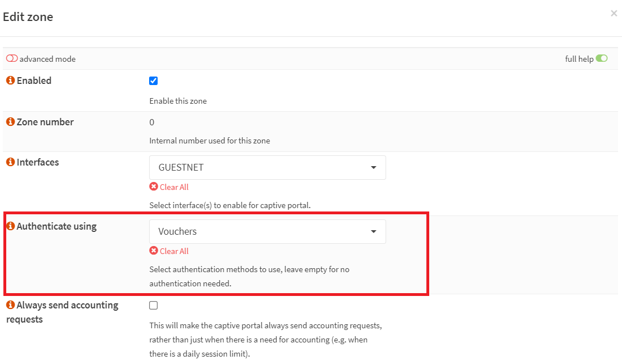Click info icon for Always send accounting requests
The image size is (622, 364).
click(10, 305)
